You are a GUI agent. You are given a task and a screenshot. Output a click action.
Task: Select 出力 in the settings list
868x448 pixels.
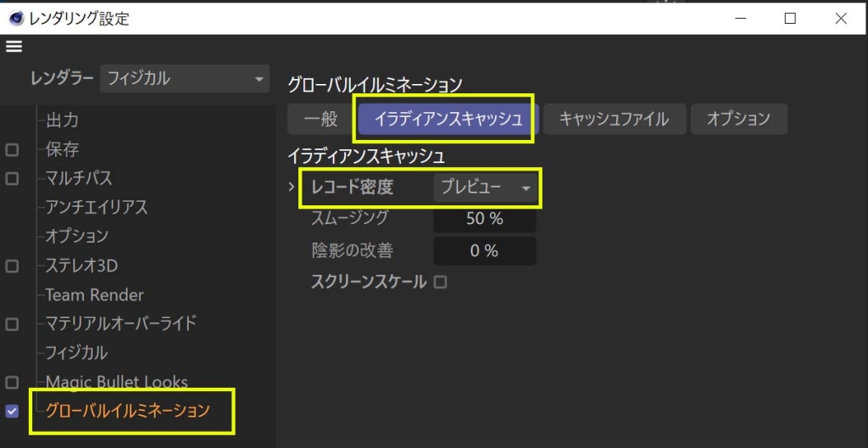62,120
